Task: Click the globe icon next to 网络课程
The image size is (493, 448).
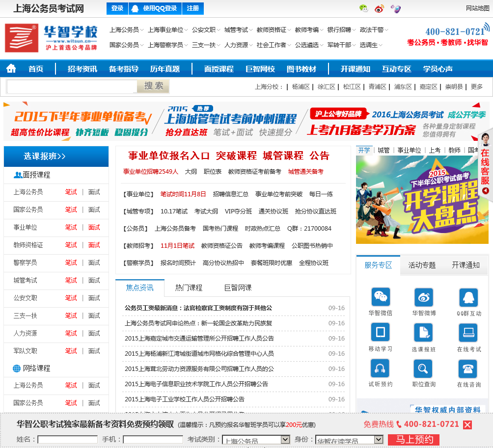Action: tap(17, 368)
